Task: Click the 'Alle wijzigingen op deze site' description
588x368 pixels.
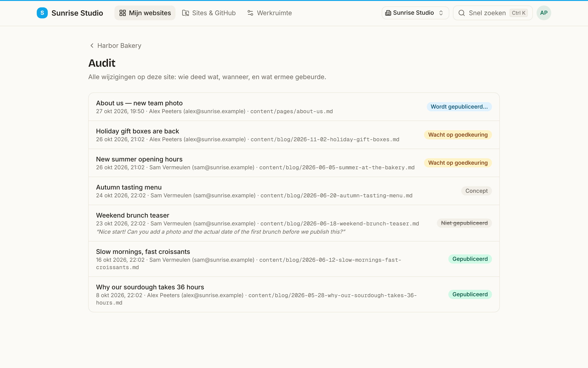Action: (x=207, y=77)
